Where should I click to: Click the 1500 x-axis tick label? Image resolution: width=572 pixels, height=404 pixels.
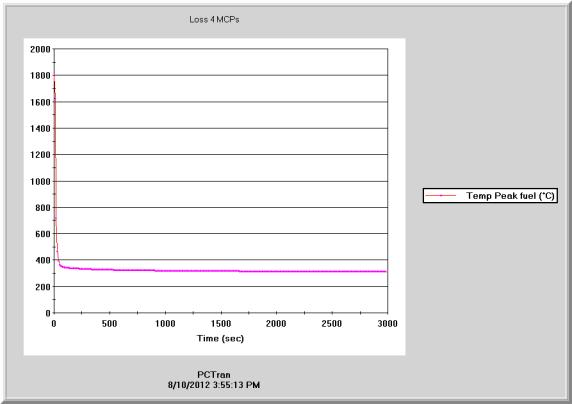click(221, 324)
